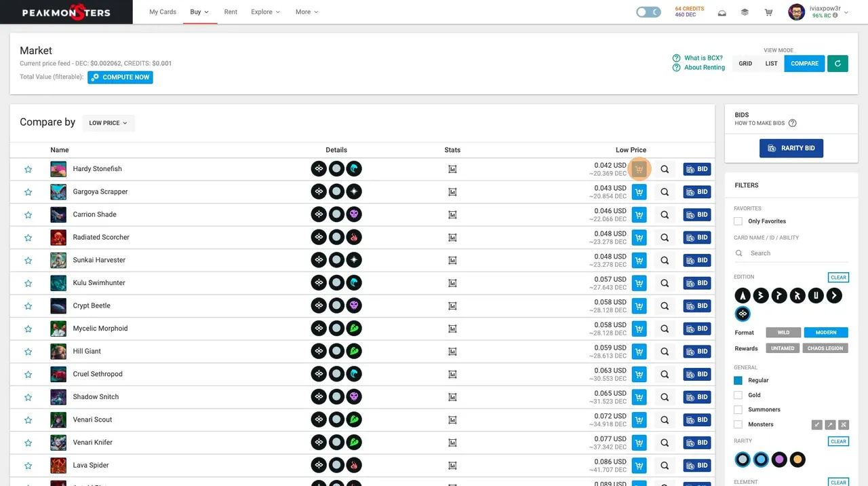The height and width of the screenshot is (486, 868).
Task: Open the iviaxpow3r account menu
Action: 818,12
